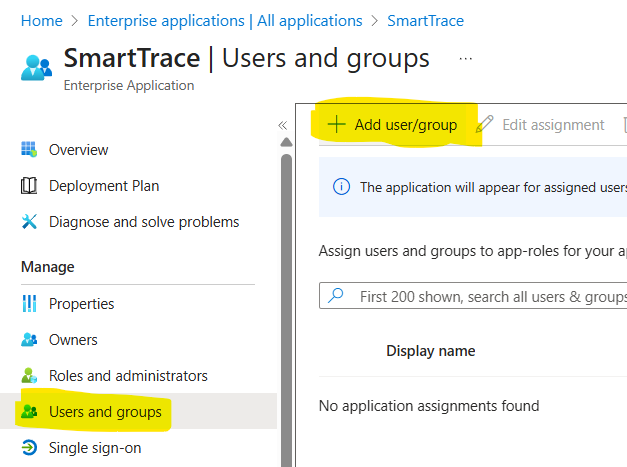This screenshot has width=627, height=467.
Task: Navigate to Enterprise applications | All applications breadcrumb
Action: (225, 20)
